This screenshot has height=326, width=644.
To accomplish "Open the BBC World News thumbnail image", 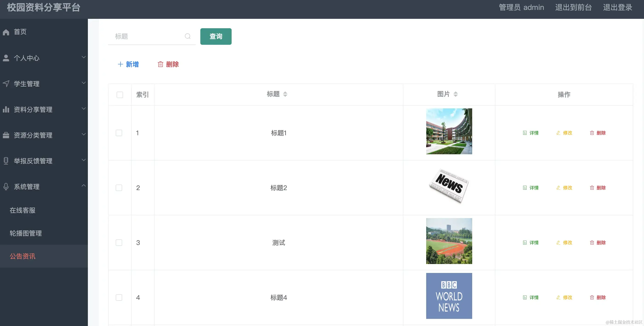I will (449, 296).
